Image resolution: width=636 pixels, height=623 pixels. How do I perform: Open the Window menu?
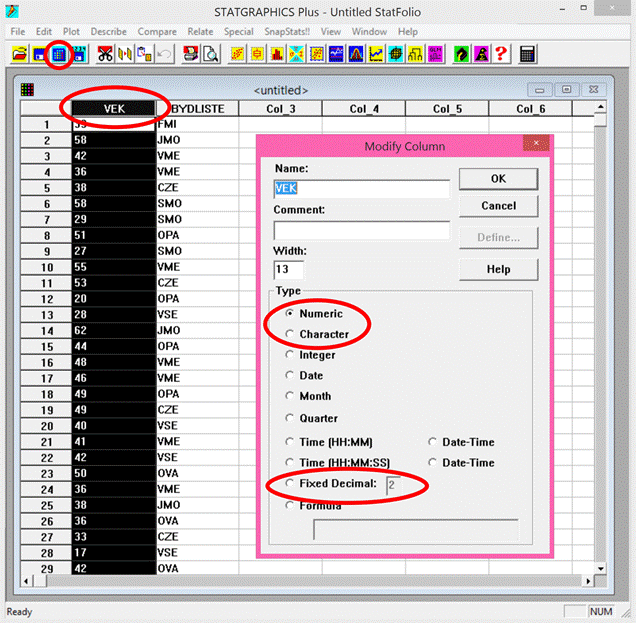[369, 32]
